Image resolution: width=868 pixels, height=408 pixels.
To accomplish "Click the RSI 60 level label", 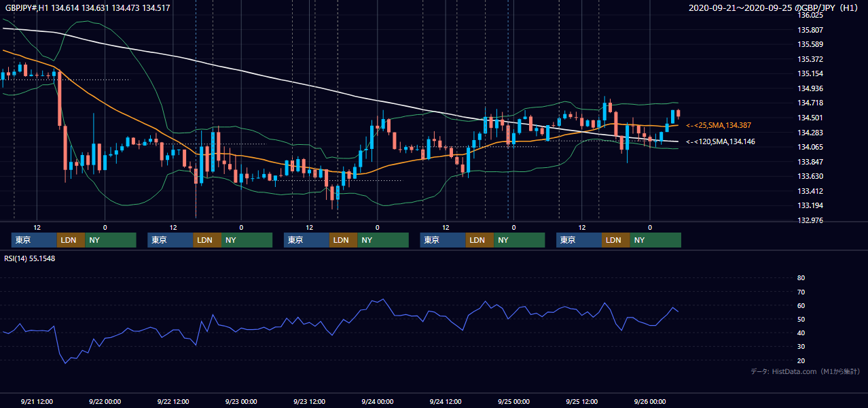I will 801,305.
